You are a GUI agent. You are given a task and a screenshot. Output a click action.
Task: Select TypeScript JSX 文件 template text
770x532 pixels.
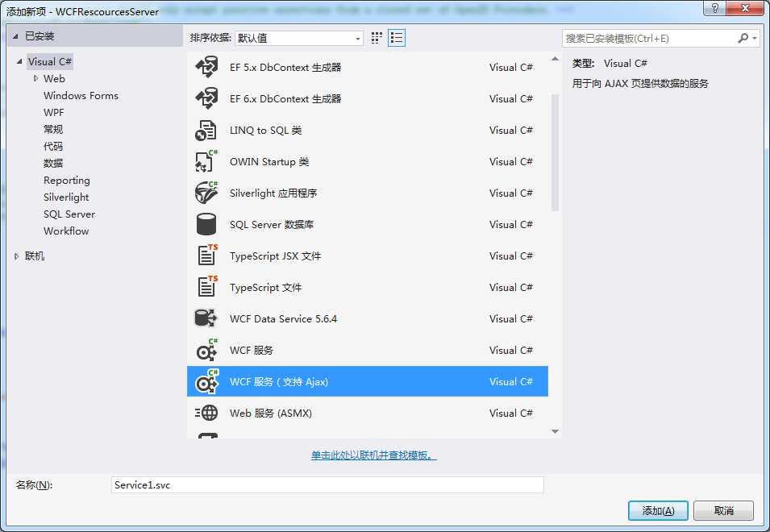pyautogui.click(x=275, y=256)
